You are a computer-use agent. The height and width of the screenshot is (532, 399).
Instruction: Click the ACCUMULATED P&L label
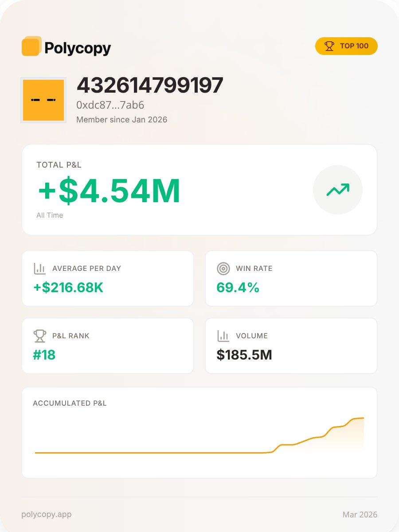click(70, 403)
